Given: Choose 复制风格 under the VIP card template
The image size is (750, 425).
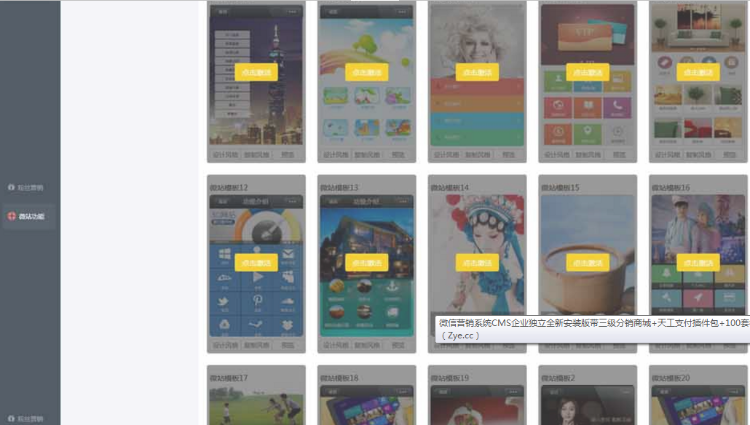Looking at the screenshot, I should (588, 154).
